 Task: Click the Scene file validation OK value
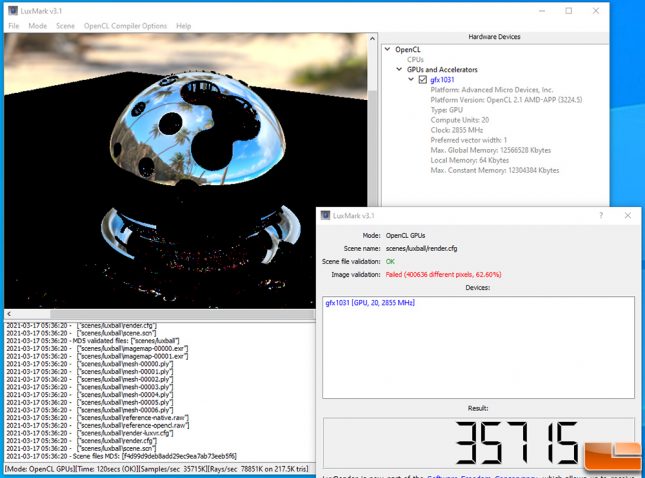click(x=390, y=262)
